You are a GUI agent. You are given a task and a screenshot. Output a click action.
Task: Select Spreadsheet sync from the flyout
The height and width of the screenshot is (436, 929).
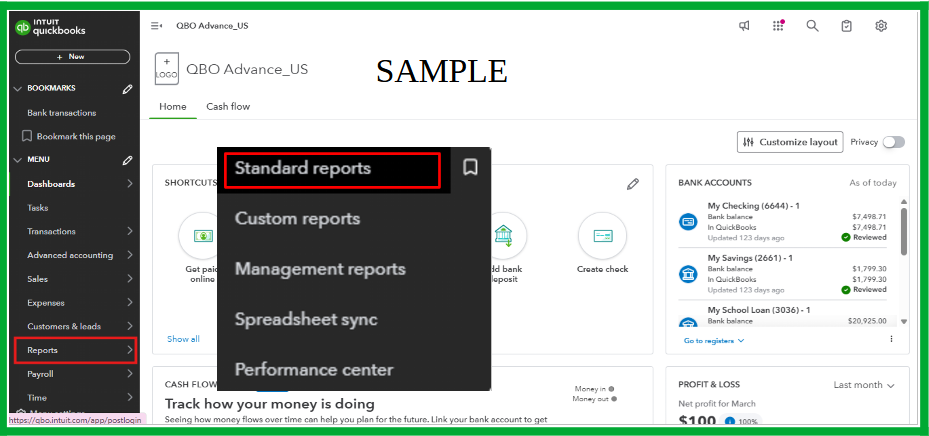coord(306,319)
